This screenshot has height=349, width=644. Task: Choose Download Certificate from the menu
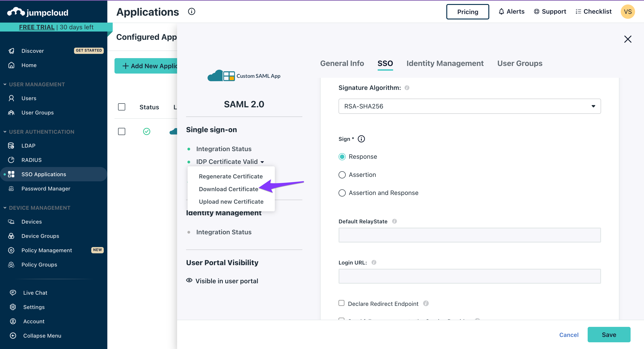tap(228, 189)
